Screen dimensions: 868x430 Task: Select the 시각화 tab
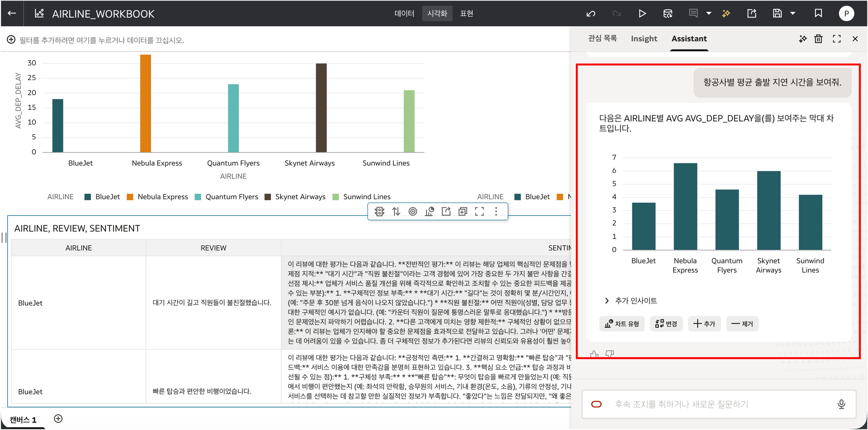pos(437,13)
